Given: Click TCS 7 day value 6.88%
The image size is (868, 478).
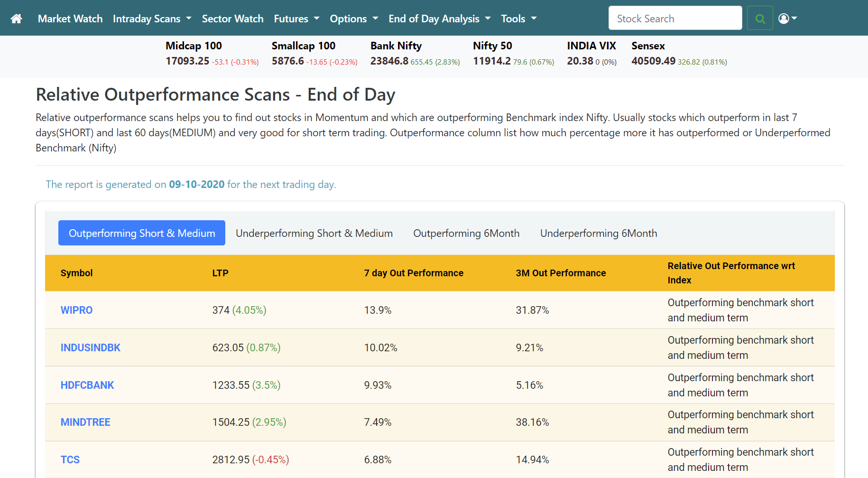Looking at the screenshot, I should coord(378,459).
